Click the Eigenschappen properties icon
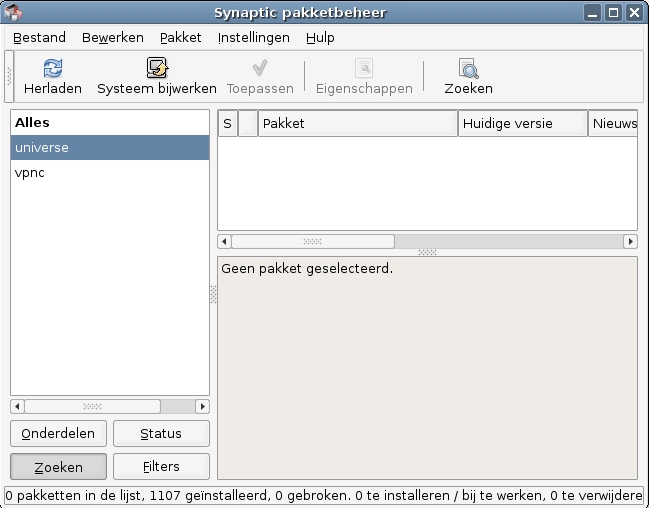This screenshot has height=508, width=649. pyautogui.click(x=364, y=68)
